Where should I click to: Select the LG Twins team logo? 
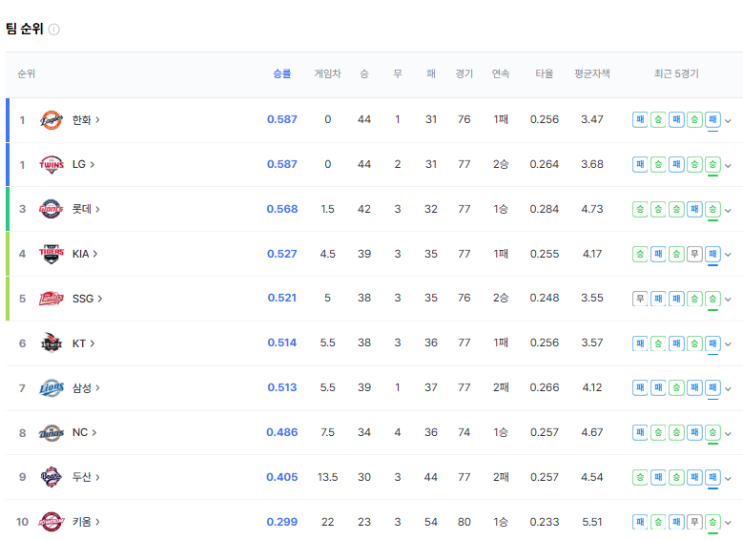tap(51, 164)
